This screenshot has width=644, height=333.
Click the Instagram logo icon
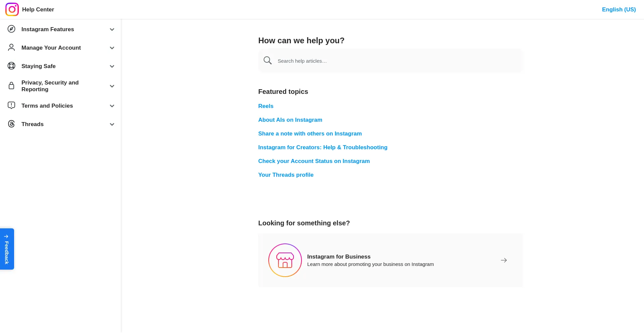point(12,9)
